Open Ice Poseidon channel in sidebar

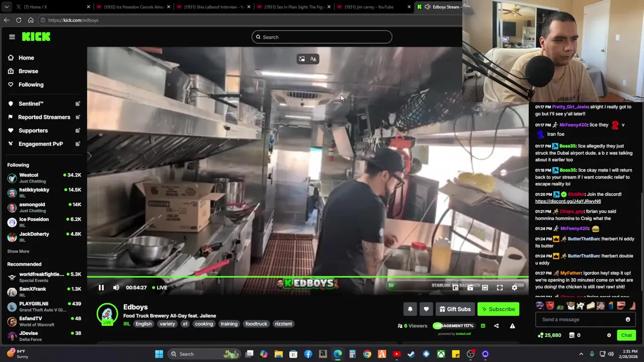click(x=44, y=222)
